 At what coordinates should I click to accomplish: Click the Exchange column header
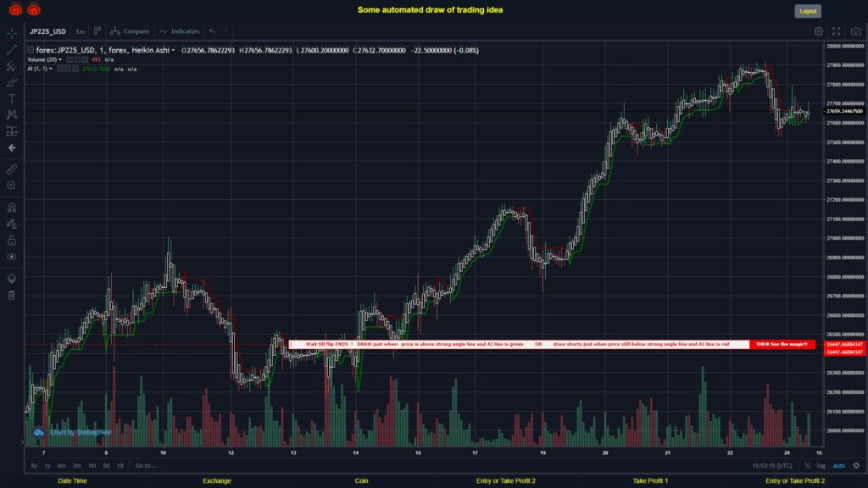coord(216,481)
